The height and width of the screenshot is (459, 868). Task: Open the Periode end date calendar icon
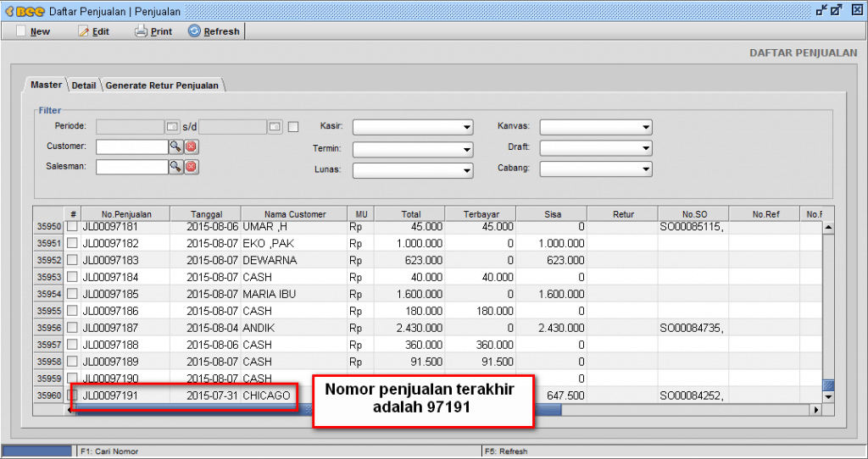[x=275, y=127]
